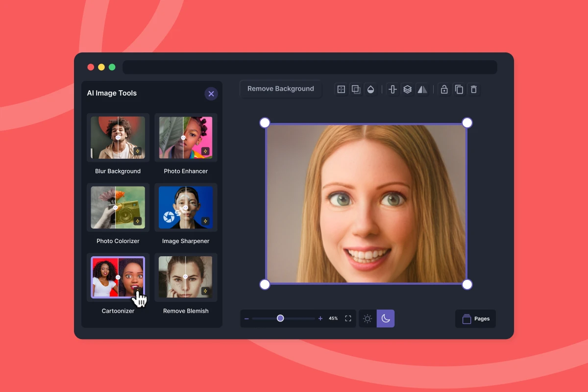Click the lightning badge on Photo Enhancer
Image resolution: width=588 pixels, height=392 pixels.
click(x=205, y=151)
